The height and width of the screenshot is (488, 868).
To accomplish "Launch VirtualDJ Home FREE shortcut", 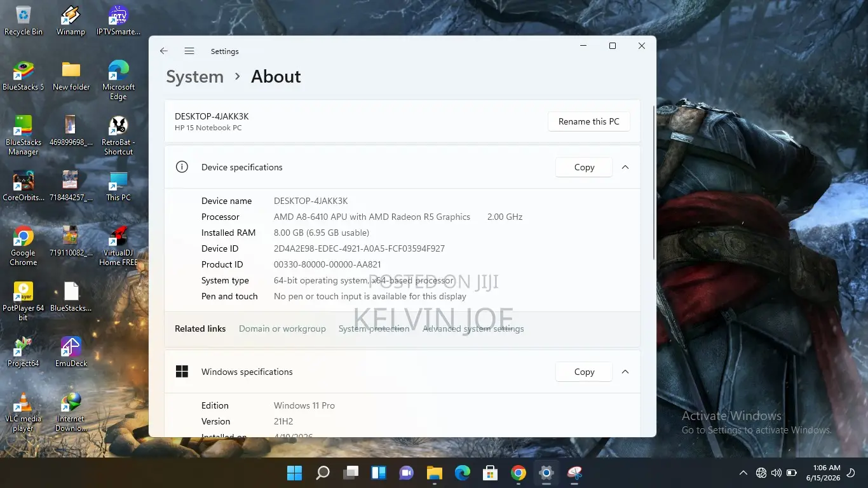I will pyautogui.click(x=118, y=247).
